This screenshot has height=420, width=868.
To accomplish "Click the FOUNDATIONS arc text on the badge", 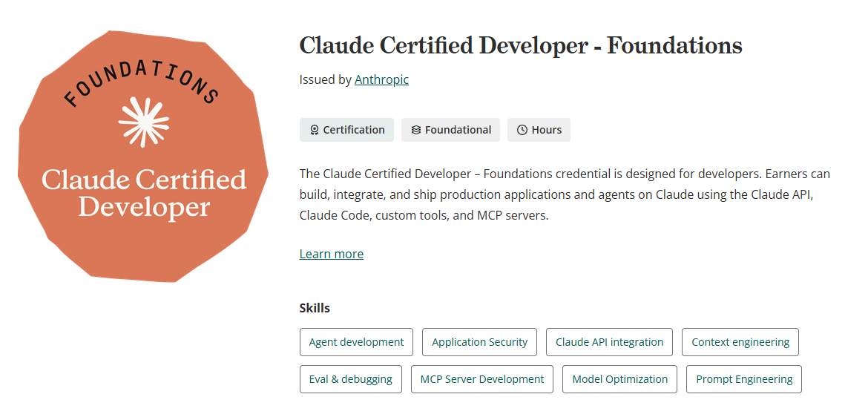I will 141,83.
